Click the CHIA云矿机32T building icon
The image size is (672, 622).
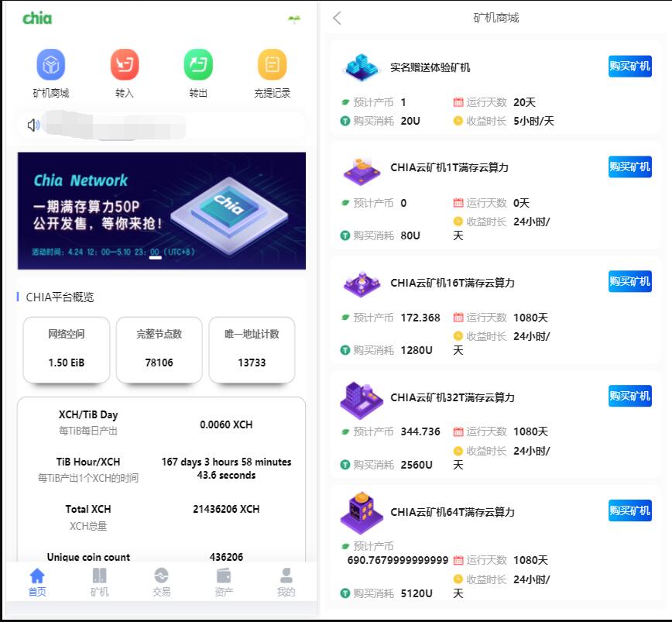361,400
